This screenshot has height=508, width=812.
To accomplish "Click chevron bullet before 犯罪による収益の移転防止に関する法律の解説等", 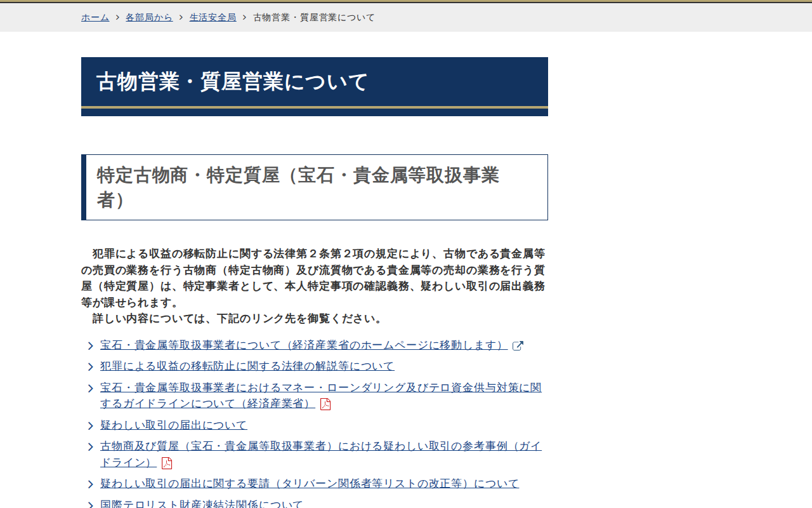I will click(x=91, y=366).
